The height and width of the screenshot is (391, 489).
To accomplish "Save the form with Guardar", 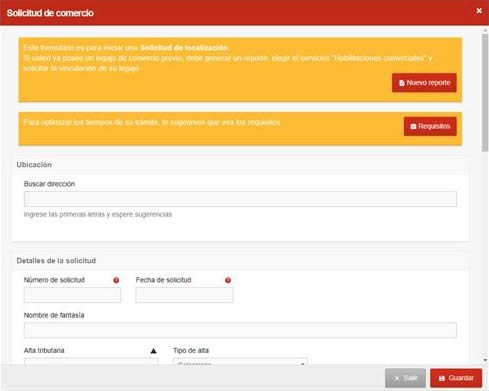I will coord(456,378).
